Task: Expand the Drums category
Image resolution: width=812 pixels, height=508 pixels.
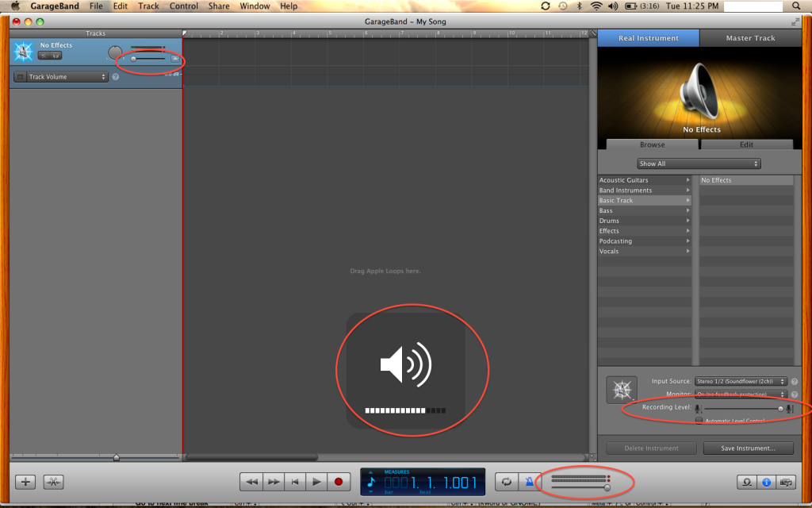Action: 645,221
